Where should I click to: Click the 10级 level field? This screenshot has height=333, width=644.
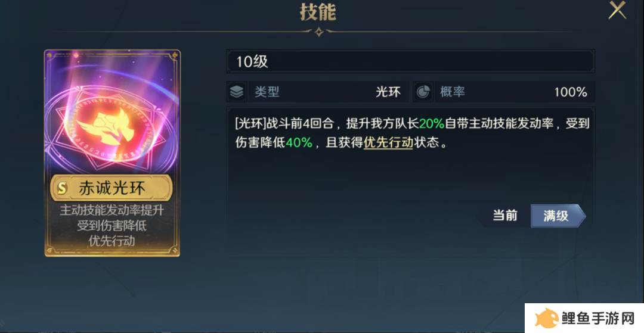[410, 62]
